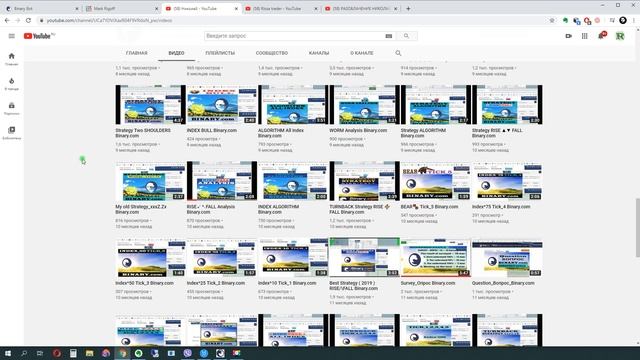
Task: Open the Opera browser from the taskbar
Action: click(57, 353)
